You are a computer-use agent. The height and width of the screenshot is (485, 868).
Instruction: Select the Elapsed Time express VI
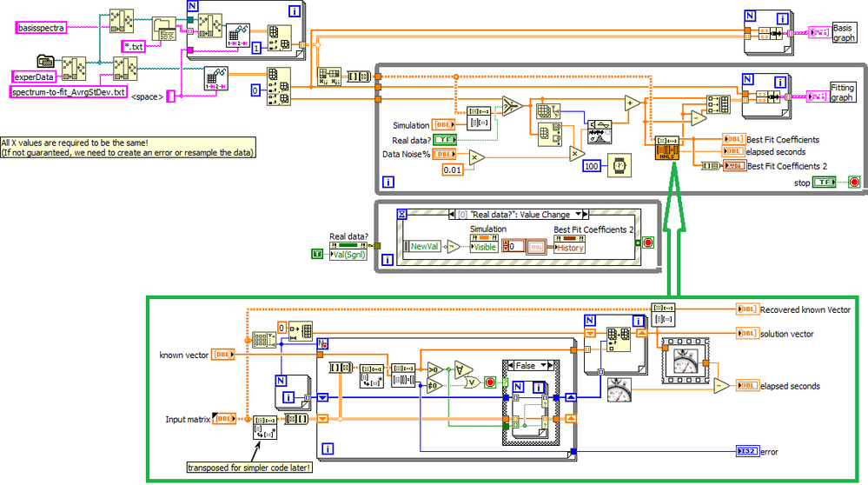pos(686,361)
